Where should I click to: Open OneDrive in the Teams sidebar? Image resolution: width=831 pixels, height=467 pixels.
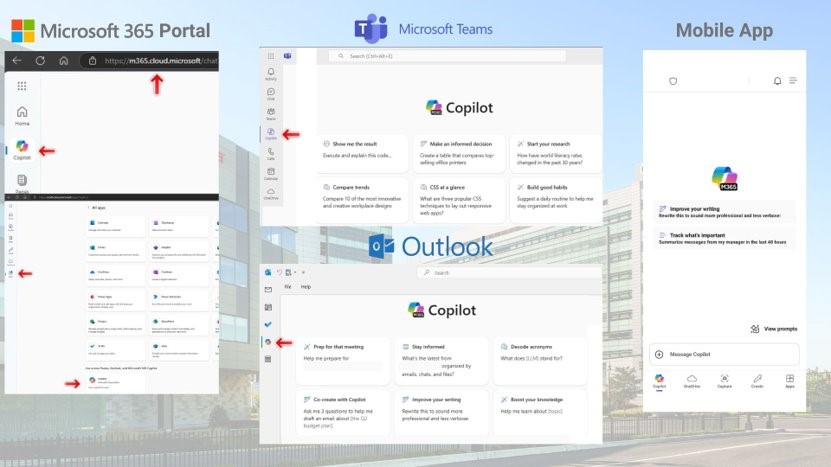[x=271, y=193]
